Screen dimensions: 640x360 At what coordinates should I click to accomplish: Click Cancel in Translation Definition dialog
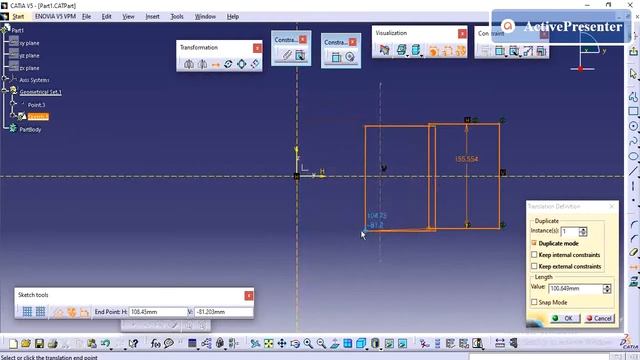[599, 318]
